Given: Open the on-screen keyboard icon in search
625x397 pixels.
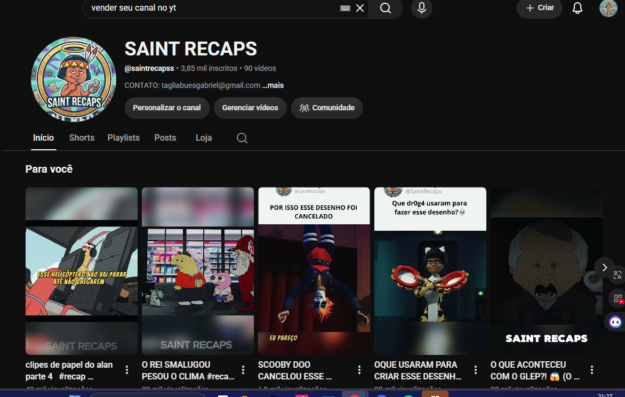Looking at the screenshot, I should click(x=345, y=8).
